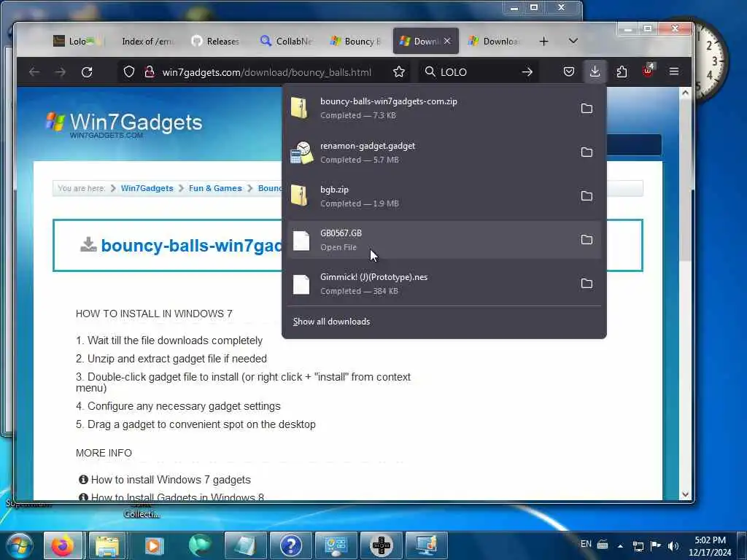Click the EN language indicator

pyautogui.click(x=586, y=544)
